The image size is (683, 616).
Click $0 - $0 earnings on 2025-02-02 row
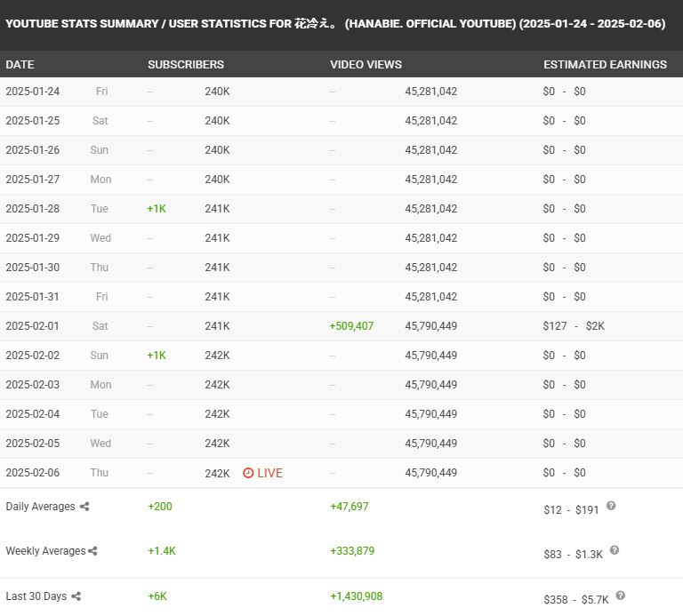click(x=564, y=356)
